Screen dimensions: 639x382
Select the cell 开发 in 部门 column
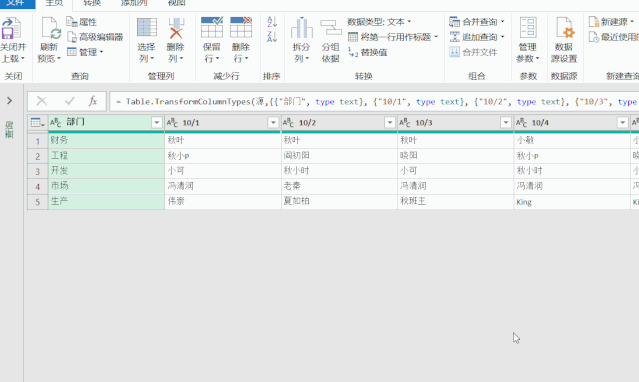click(x=106, y=171)
